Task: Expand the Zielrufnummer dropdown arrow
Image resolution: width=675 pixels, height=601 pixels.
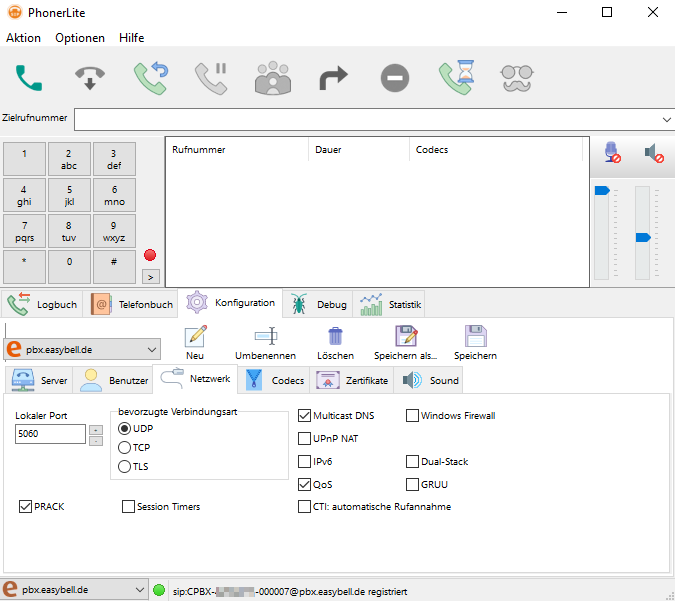Action: [667, 119]
